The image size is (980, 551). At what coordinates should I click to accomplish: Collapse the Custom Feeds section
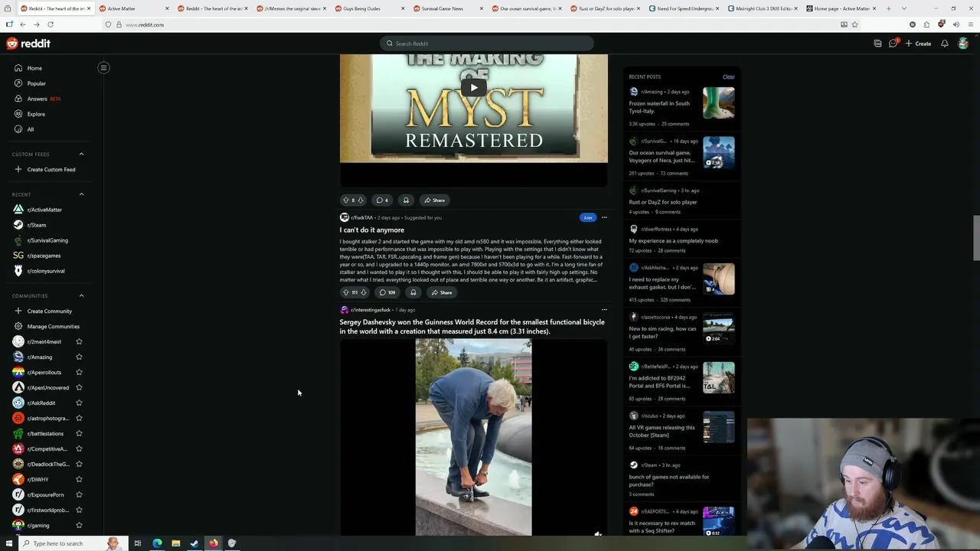coord(81,154)
